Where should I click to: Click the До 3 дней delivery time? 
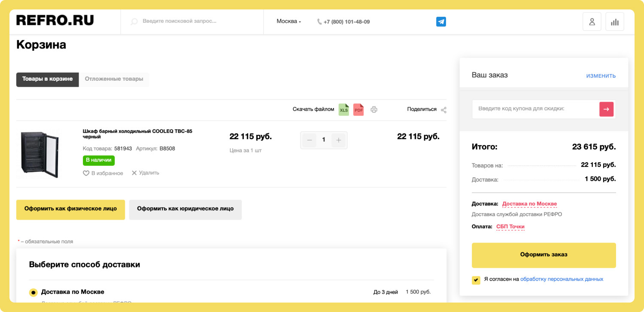(x=386, y=292)
